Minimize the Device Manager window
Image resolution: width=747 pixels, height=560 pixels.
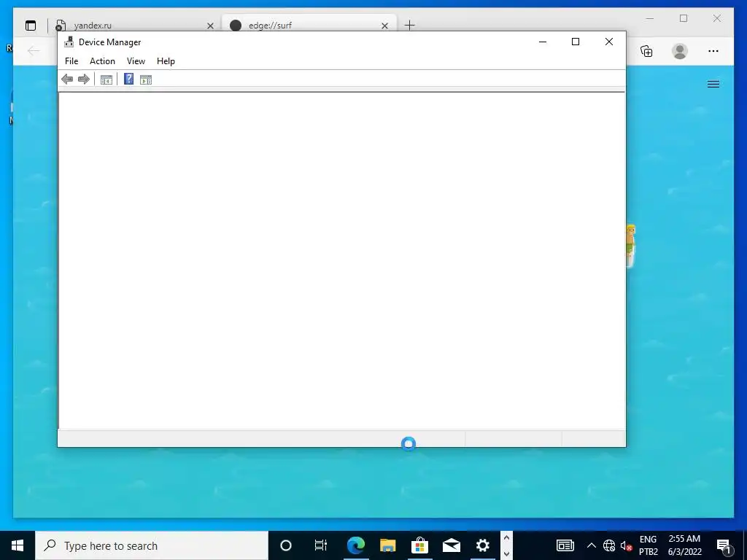pyautogui.click(x=543, y=42)
